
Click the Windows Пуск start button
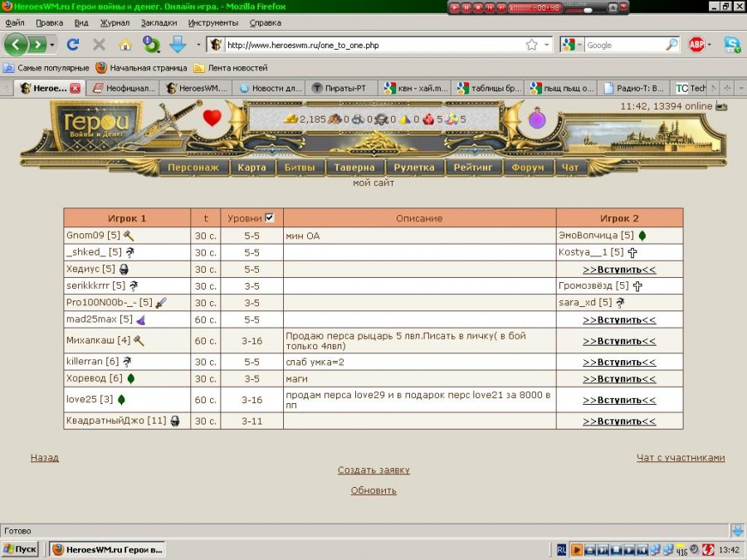(21, 549)
